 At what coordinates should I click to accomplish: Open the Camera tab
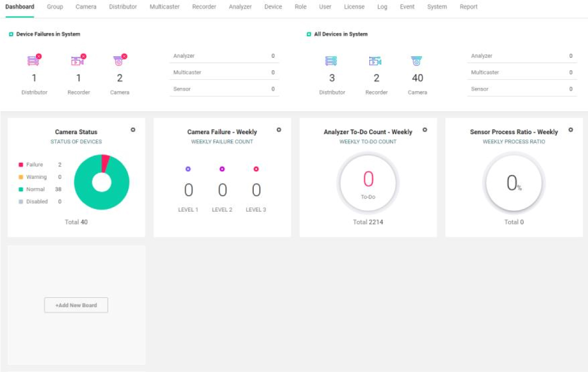86,7
